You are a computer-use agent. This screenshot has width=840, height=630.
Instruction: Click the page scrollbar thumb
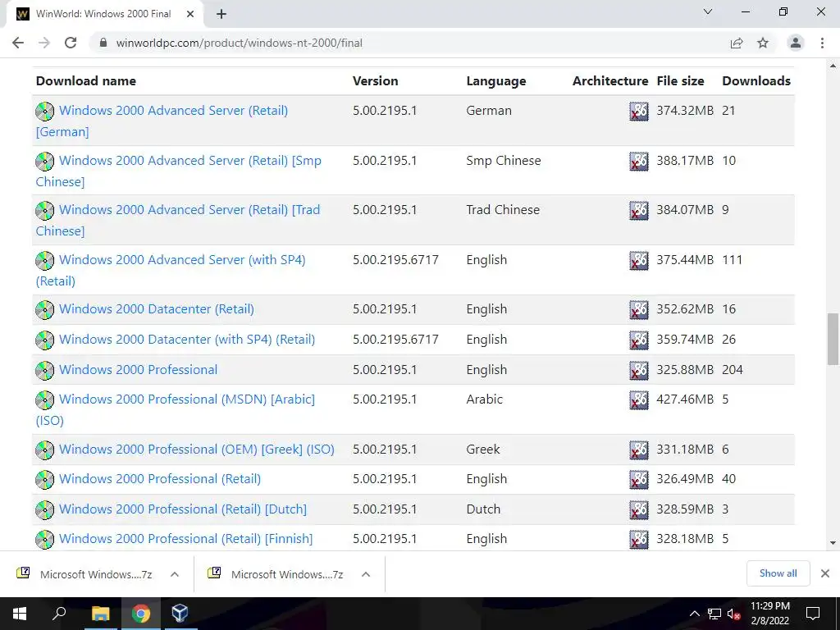pos(833,339)
